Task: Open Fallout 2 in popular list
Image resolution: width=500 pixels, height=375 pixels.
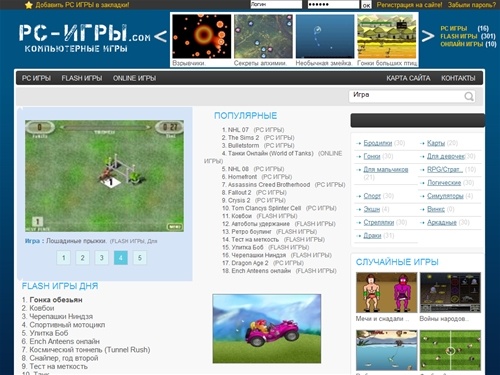Action: 239,192
